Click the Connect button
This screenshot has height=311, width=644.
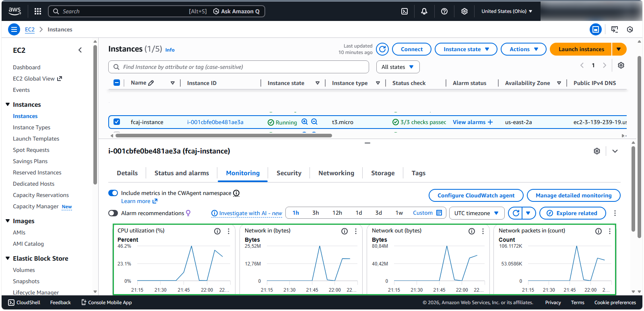point(412,49)
